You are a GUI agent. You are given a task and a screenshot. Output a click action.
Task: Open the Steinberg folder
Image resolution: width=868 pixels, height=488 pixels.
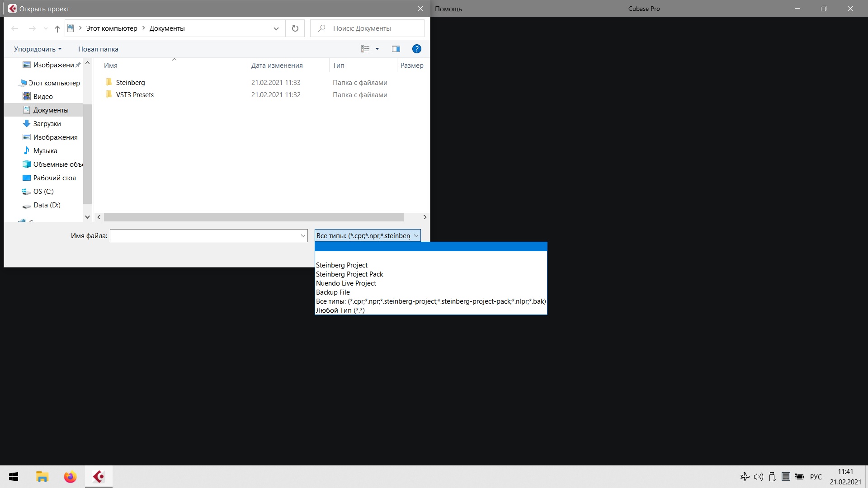130,83
